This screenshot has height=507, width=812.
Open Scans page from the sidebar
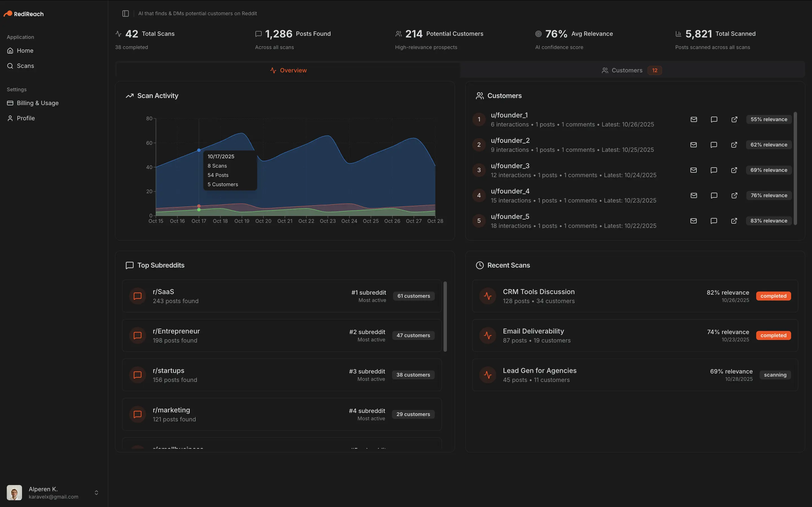point(25,66)
